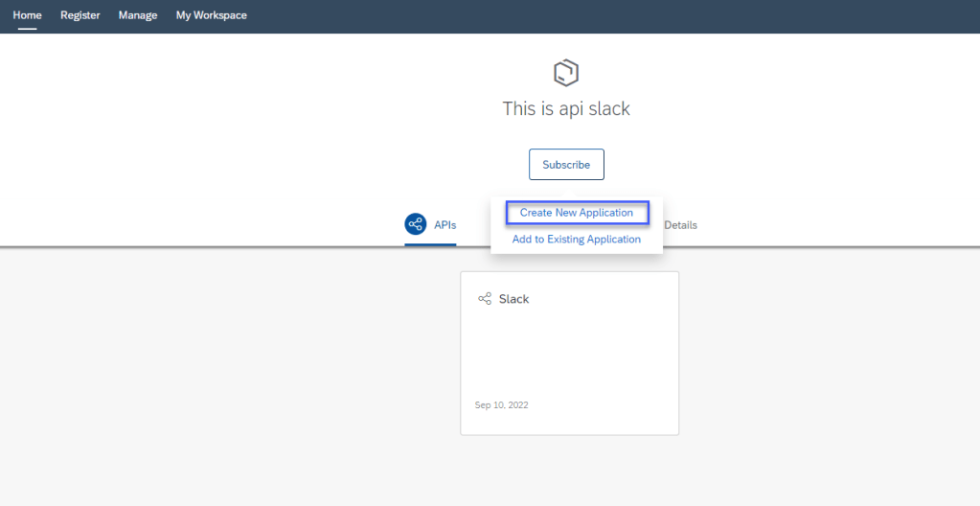Choose Create New Application
Image resolution: width=980 pixels, height=506 pixels.
click(577, 213)
